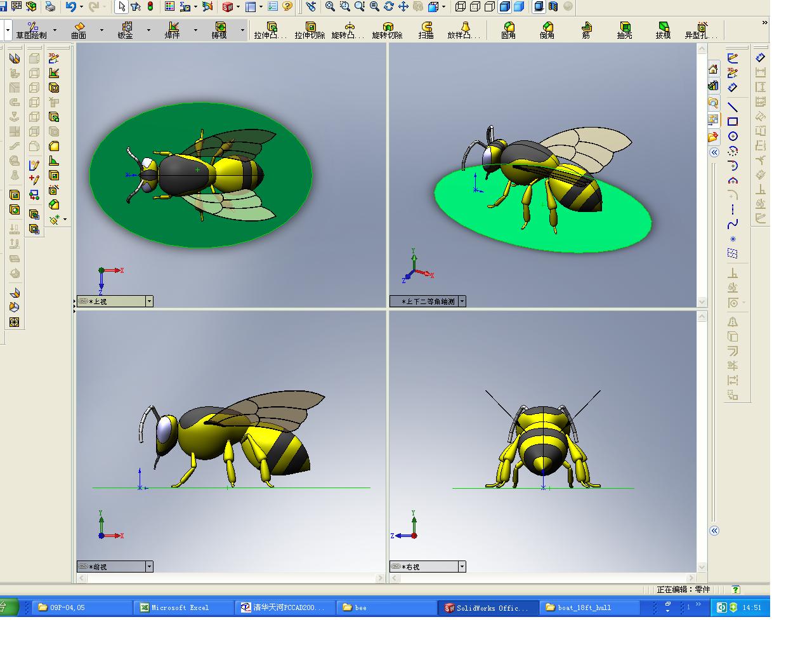Viewport: 812px width, 650px height.
Task: Click the Rib (筋) tool
Action: click(x=586, y=30)
